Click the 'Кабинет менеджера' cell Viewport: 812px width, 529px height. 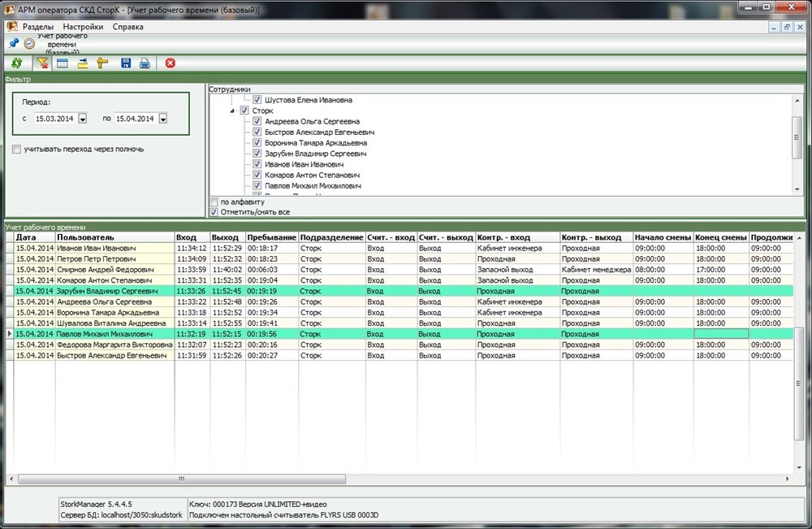tap(596, 270)
